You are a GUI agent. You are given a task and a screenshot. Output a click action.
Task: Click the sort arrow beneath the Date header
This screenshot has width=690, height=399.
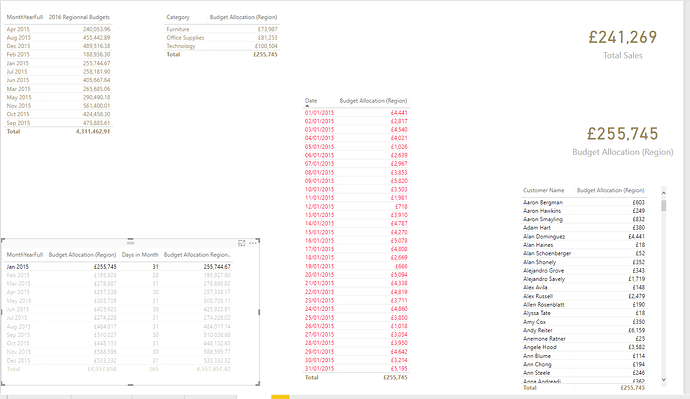pyautogui.click(x=307, y=106)
